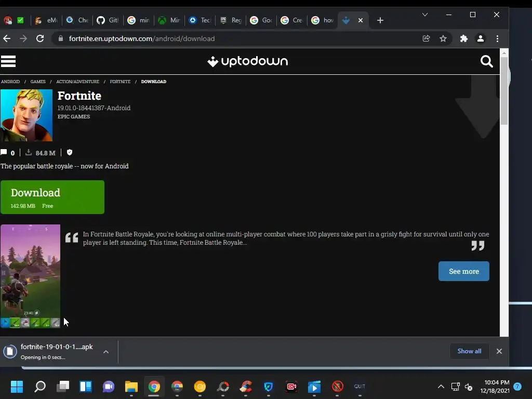Open the Uptodown hamburger menu
532x399 pixels.
(x=8, y=61)
